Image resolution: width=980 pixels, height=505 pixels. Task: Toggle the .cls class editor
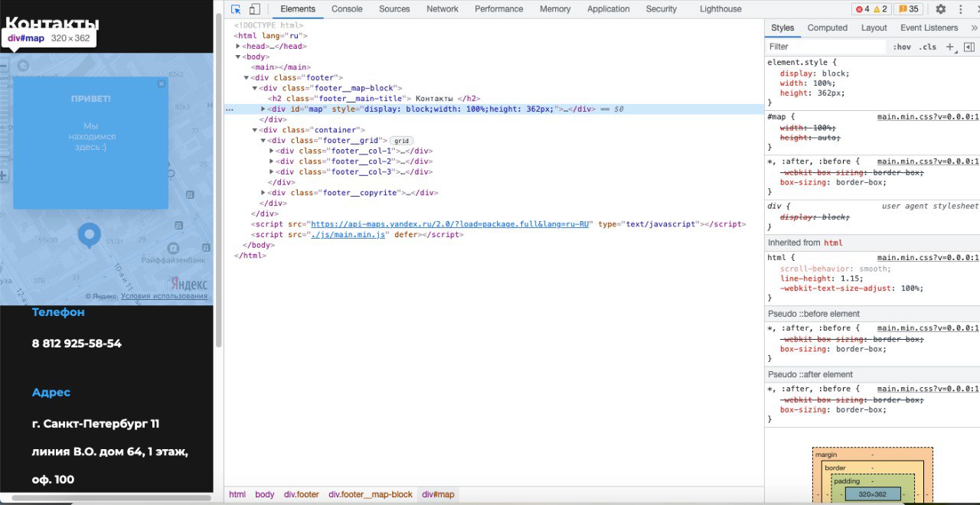pos(928,47)
